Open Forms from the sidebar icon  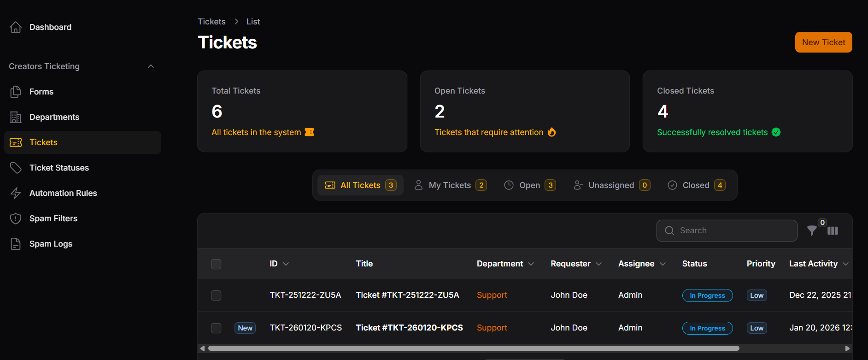(x=16, y=92)
